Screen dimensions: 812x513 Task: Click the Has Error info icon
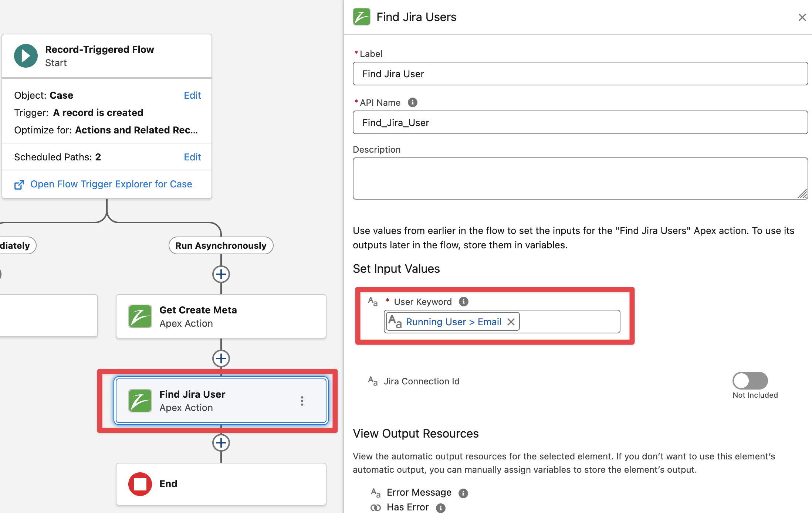[x=441, y=508]
